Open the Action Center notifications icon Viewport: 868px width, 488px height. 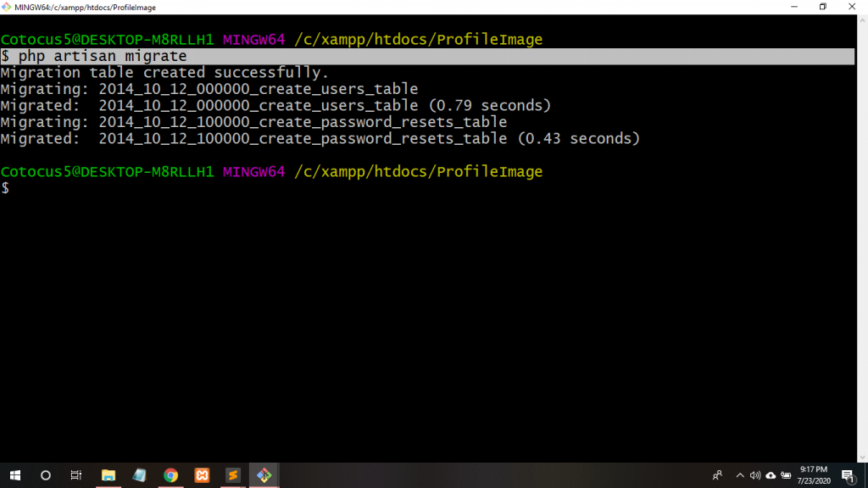(x=847, y=475)
